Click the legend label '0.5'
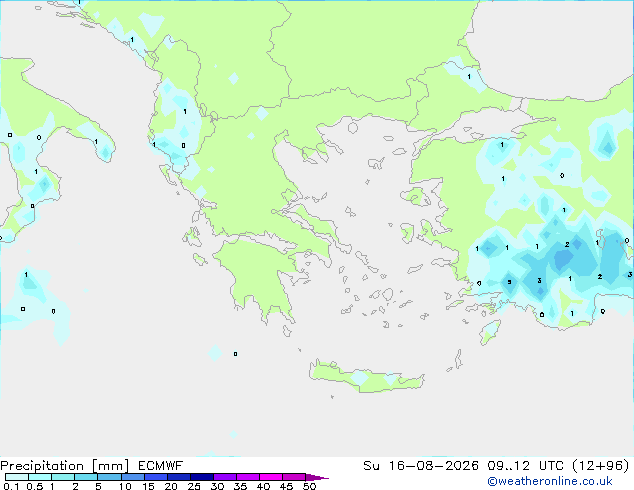The width and height of the screenshot is (634, 490). coord(34,486)
